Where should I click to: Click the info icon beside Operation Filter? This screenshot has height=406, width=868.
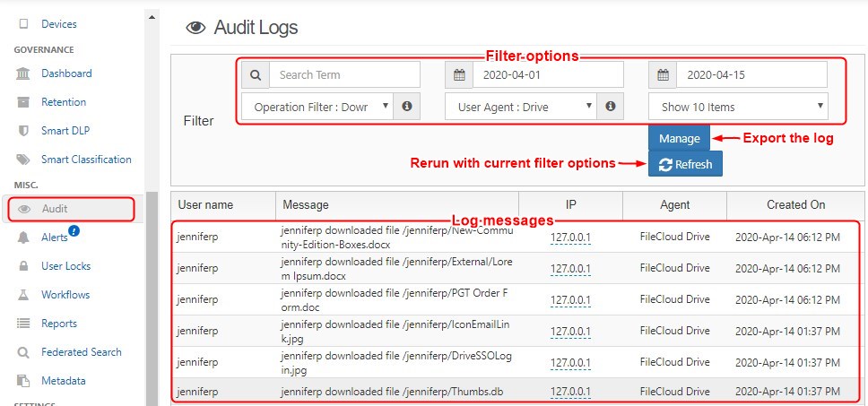407,107
